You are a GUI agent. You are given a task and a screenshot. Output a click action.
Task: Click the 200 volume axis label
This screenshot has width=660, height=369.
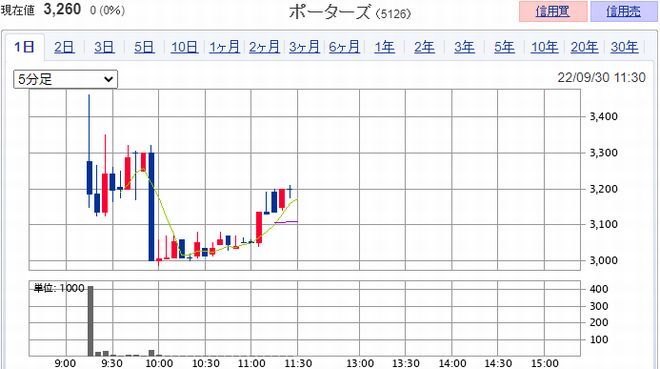599,323
